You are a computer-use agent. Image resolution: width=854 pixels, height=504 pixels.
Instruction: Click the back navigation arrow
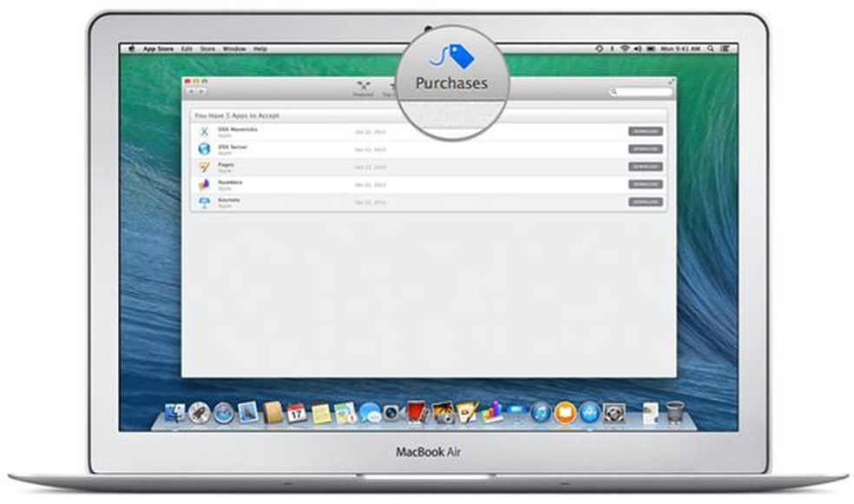[x=193, y=89]
